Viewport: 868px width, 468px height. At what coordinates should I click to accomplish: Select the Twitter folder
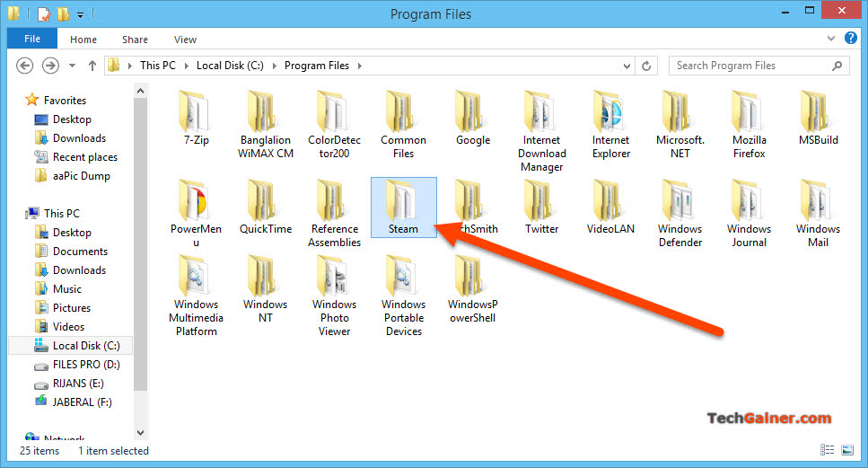542,207
